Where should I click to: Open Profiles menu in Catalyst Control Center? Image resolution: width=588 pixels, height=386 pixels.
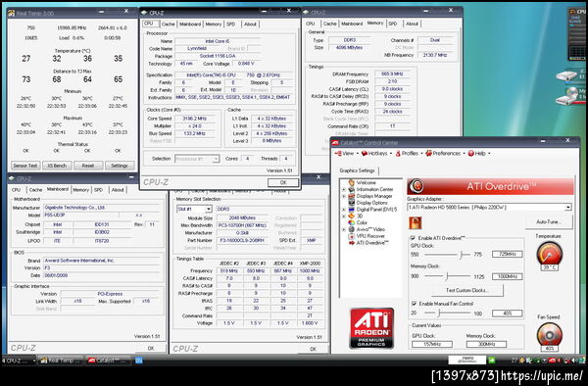coord(409,153)
